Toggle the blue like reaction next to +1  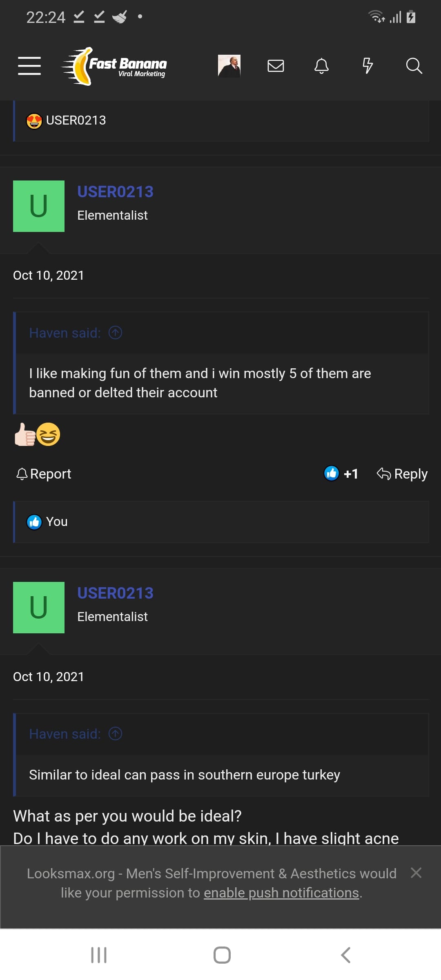coord(331,474)
